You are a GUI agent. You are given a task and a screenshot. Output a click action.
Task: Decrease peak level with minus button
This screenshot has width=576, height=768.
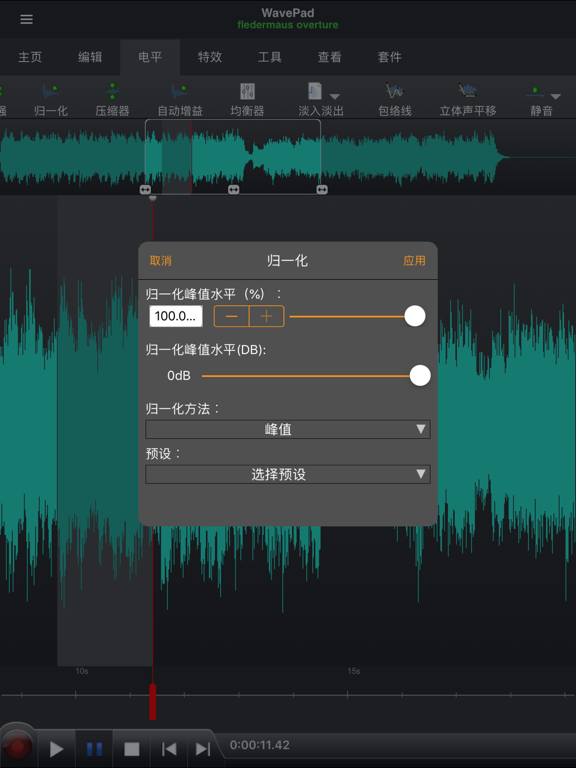coord(232,316)
